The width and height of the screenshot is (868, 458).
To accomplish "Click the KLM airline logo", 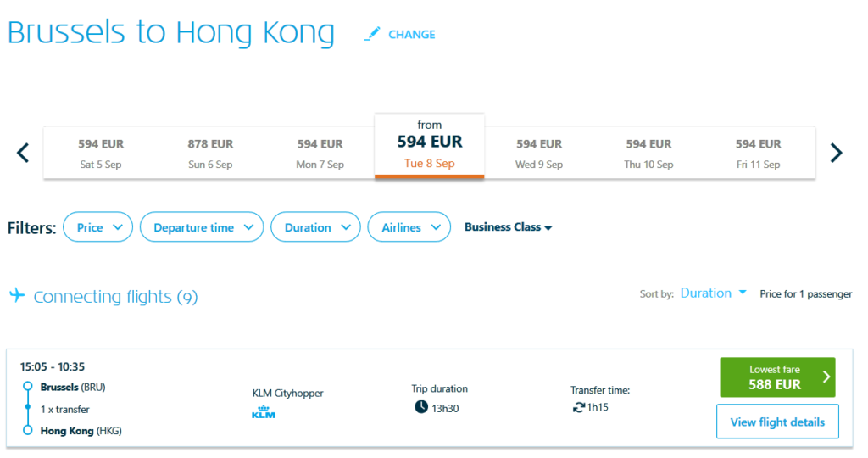I will coord(264,412).
